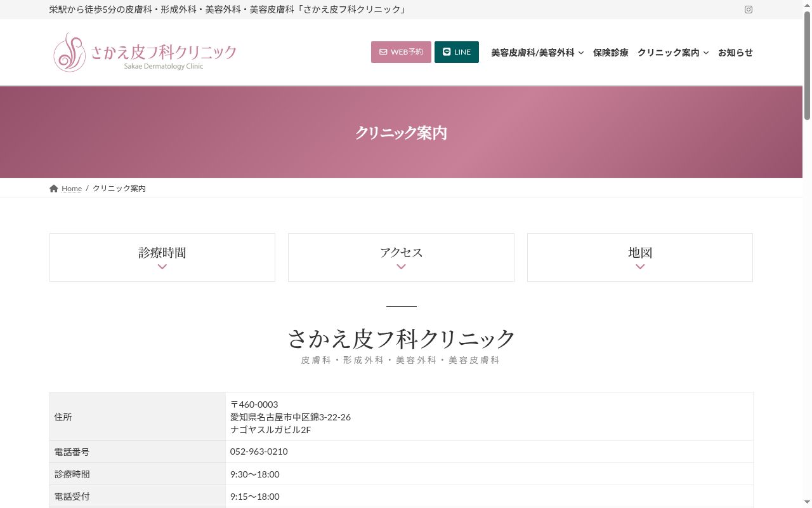
Task: Open the 保険診療 menu item
Action: (611, 53)
